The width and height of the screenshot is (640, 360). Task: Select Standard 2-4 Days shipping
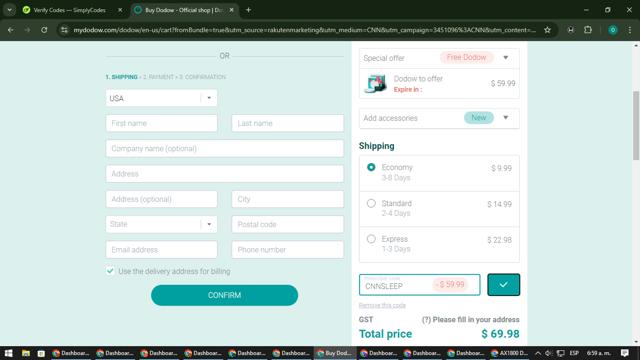pos(371,203)
